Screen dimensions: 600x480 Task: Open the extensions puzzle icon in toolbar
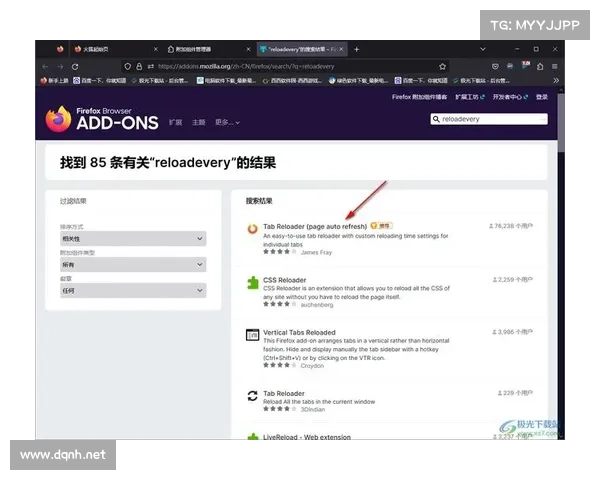tap(540, 67)
